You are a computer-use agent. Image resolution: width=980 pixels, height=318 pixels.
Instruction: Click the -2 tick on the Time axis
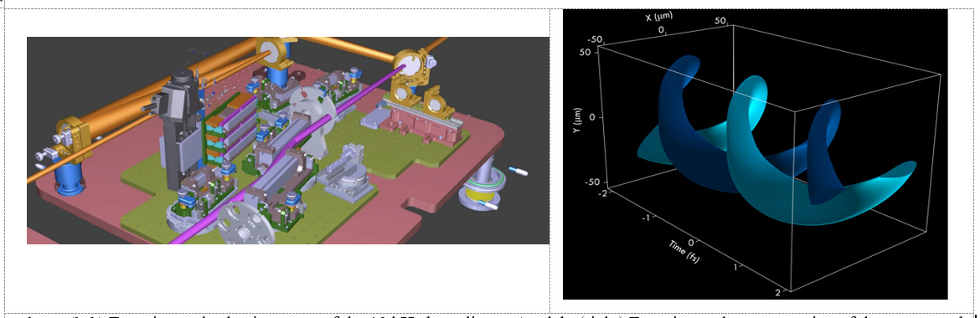pyautogui.click(x=603, y=194)
